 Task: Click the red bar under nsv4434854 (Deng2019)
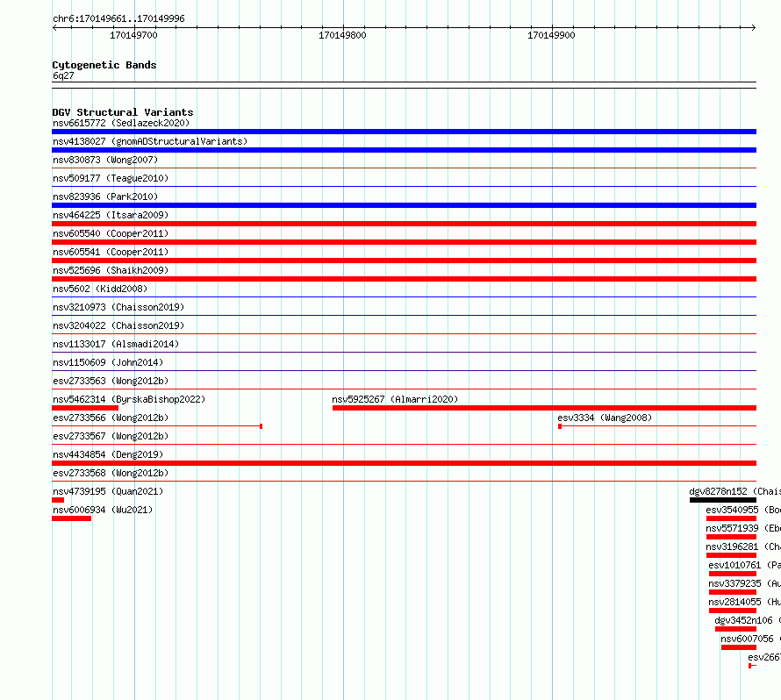404,463
